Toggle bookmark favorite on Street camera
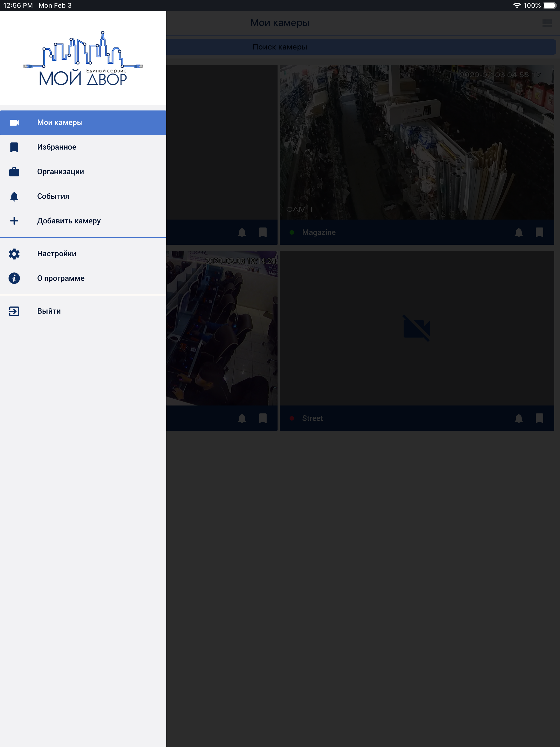This screenshot has width=560, height=747. click(x=539, y=418)
